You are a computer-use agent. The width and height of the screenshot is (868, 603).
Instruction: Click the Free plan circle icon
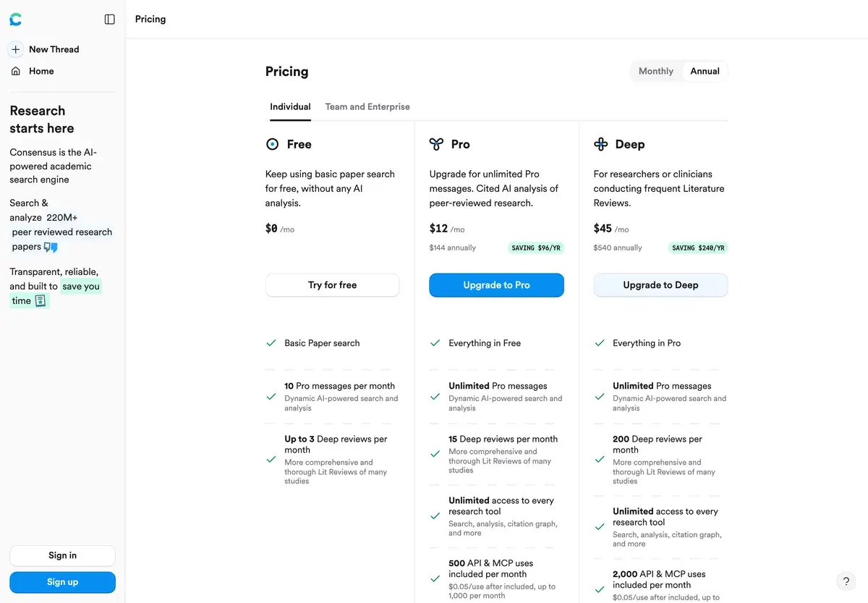tap(272, 144)
